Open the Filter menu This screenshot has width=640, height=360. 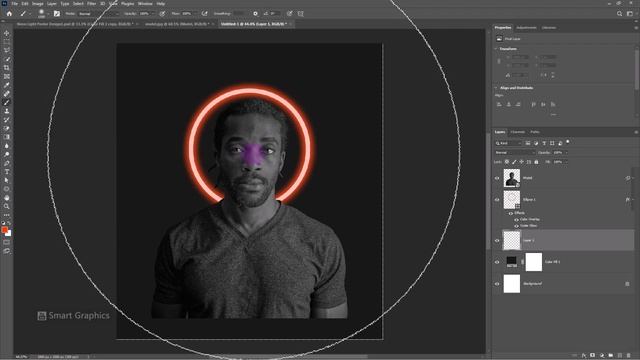[x=91, y=3]
